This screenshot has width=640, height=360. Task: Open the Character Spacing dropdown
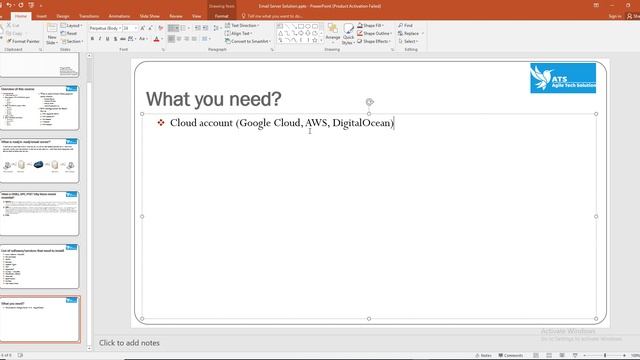[131, 39]
